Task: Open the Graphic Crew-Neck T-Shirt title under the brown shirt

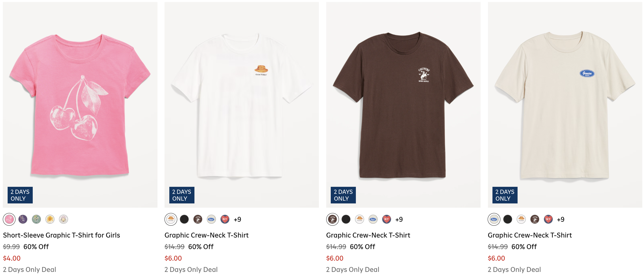Action: [x=368, y=235]
